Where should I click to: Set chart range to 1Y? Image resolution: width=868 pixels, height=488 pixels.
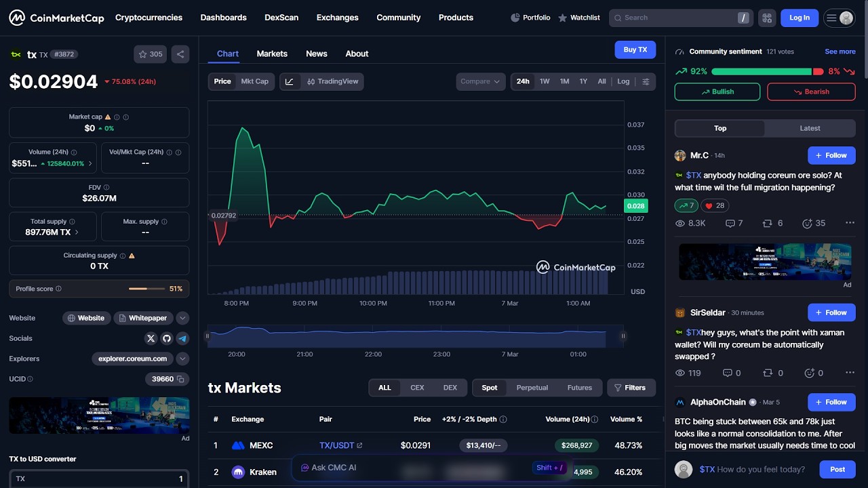point(583,81)
